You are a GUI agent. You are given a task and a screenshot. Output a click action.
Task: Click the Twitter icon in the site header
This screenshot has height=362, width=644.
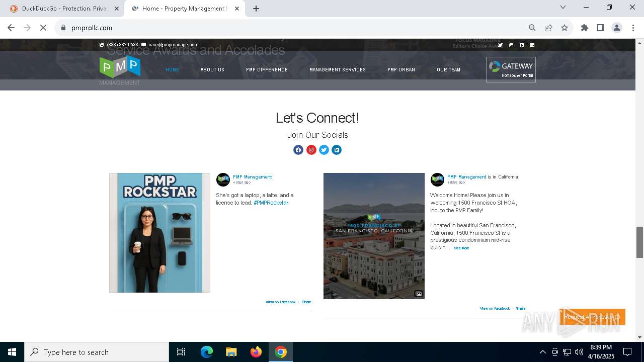click(500, 45)
